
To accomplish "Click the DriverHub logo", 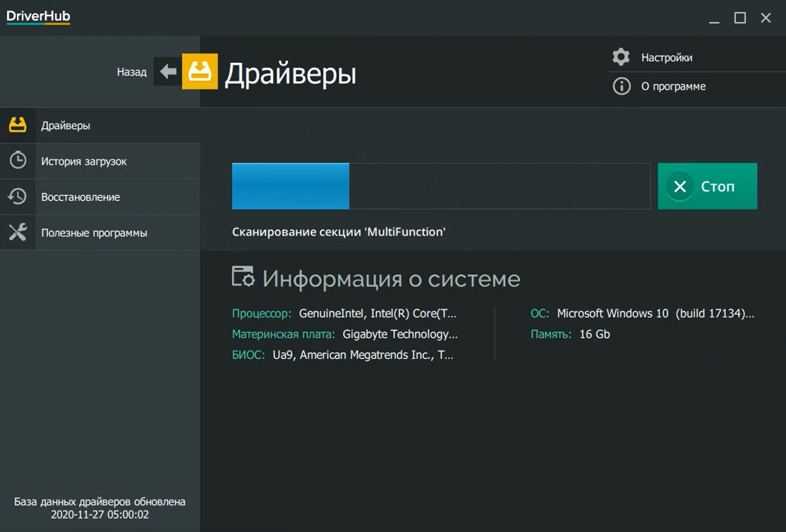I will [x=38, y=16].
